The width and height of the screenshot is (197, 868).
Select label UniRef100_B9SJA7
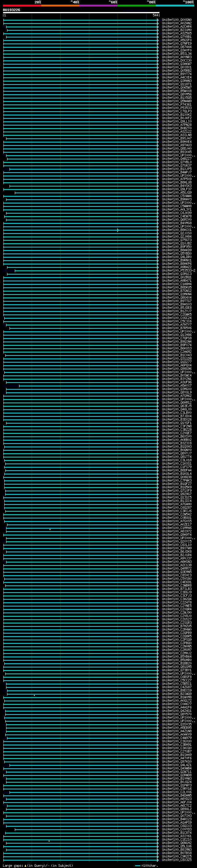tap(177, 139)
